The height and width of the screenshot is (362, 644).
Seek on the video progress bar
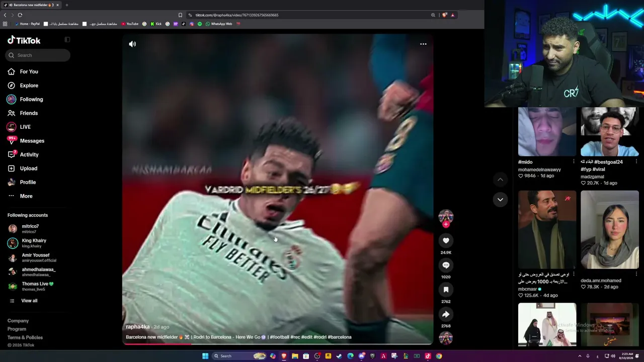click(x=278, y=344)
